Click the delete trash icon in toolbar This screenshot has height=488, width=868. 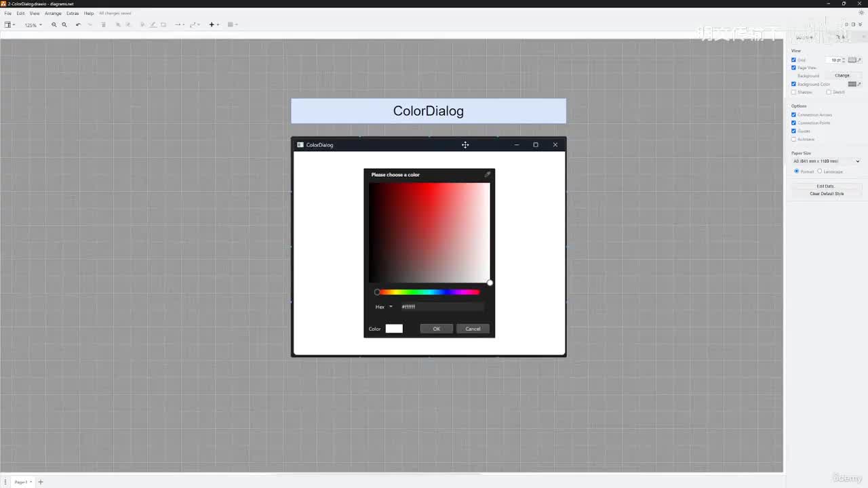(103, 24)
